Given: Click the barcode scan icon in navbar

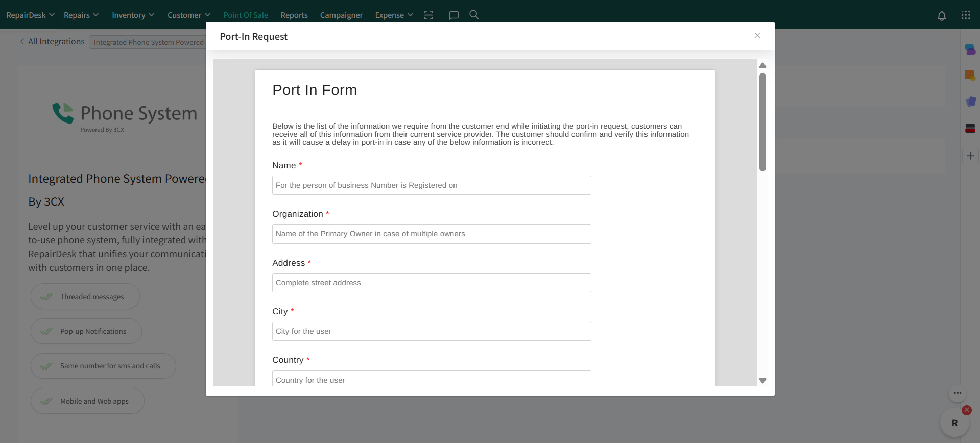Looking at the screenshot, I should point(428,15).
